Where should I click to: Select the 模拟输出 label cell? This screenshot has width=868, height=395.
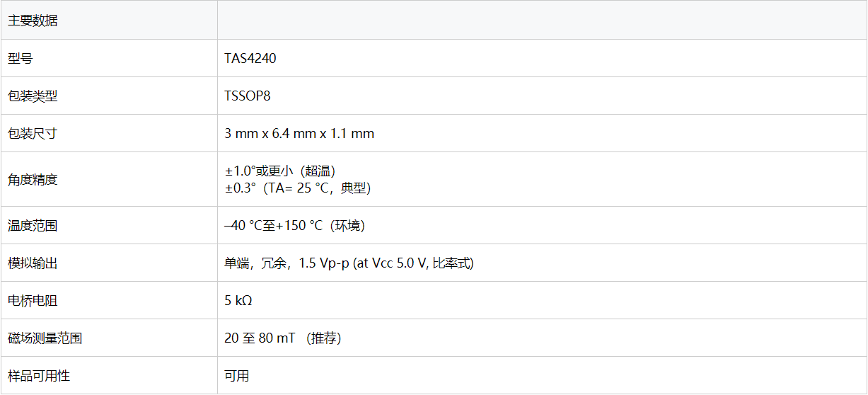pyautogui.click(x=33, y=263)
